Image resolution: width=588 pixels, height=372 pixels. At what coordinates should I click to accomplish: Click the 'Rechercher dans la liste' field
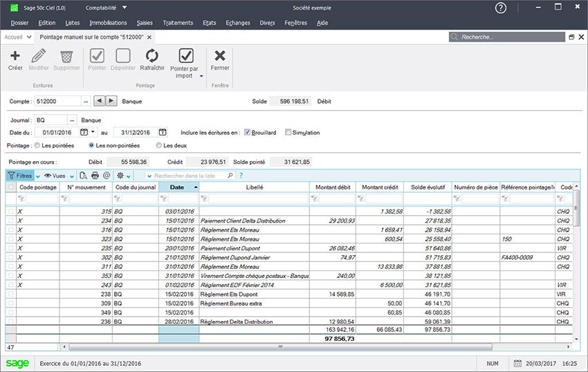[187, 176]
